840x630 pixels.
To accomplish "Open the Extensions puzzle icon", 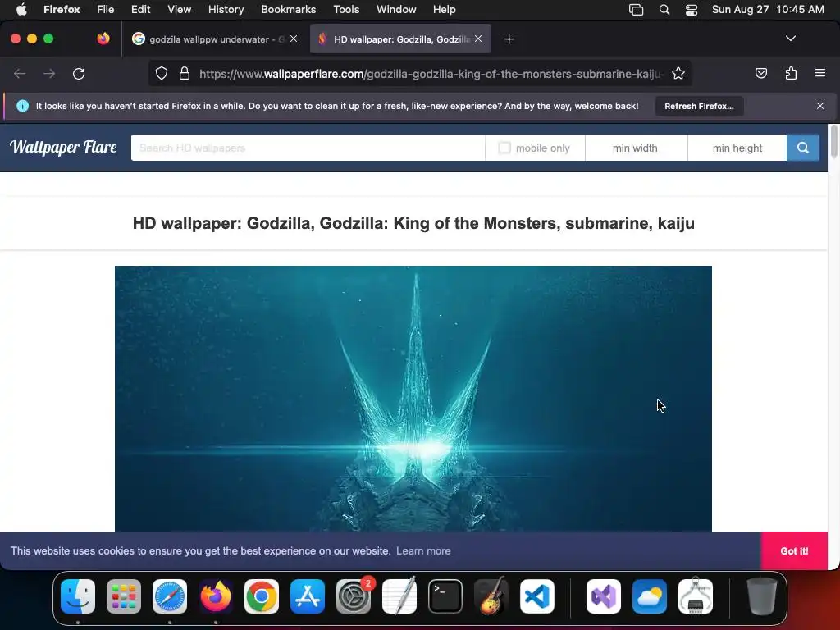I will point(792,73).
